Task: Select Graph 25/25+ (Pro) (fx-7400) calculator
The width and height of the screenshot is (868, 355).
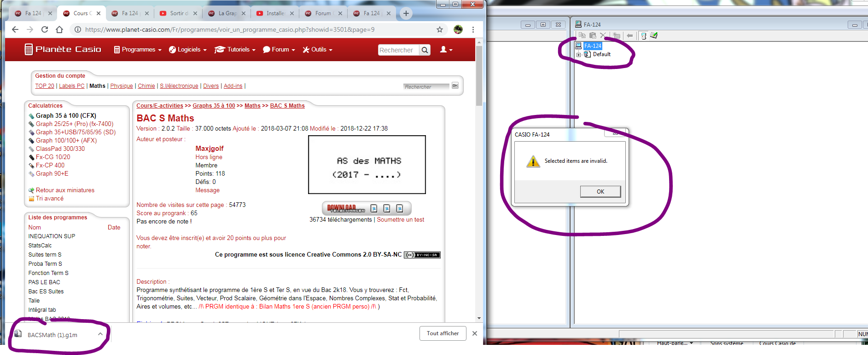Action: 75,124
